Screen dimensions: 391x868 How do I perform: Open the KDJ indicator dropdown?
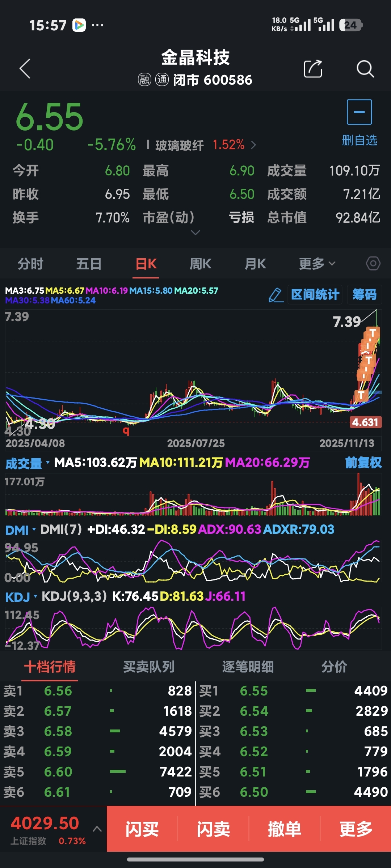click(21, 597)
